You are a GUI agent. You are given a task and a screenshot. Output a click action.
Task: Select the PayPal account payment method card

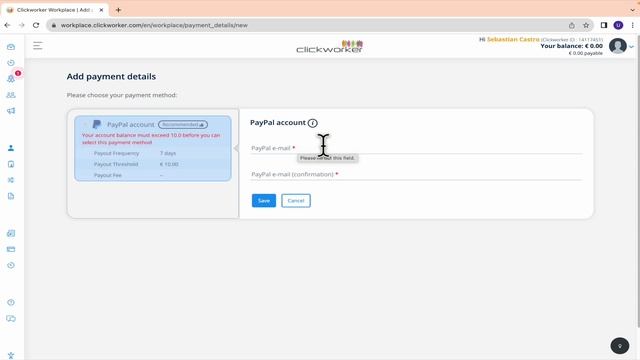(153, 148)
